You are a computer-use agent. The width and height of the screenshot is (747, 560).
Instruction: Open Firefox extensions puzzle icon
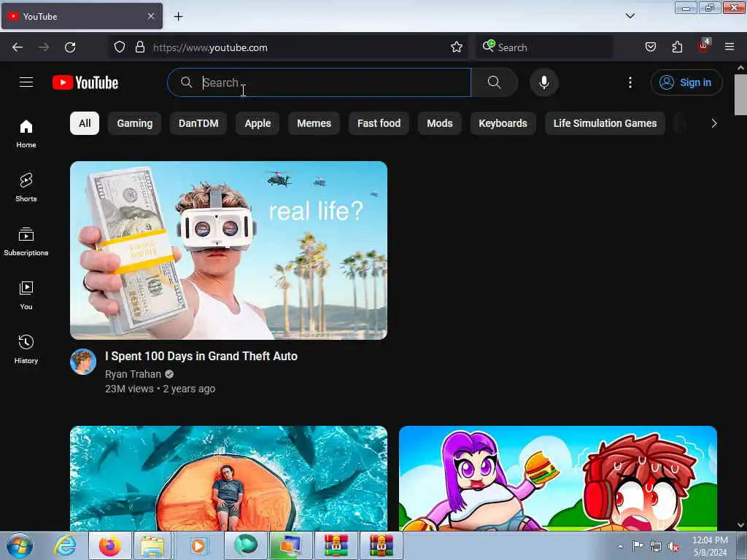pos(677,47)
